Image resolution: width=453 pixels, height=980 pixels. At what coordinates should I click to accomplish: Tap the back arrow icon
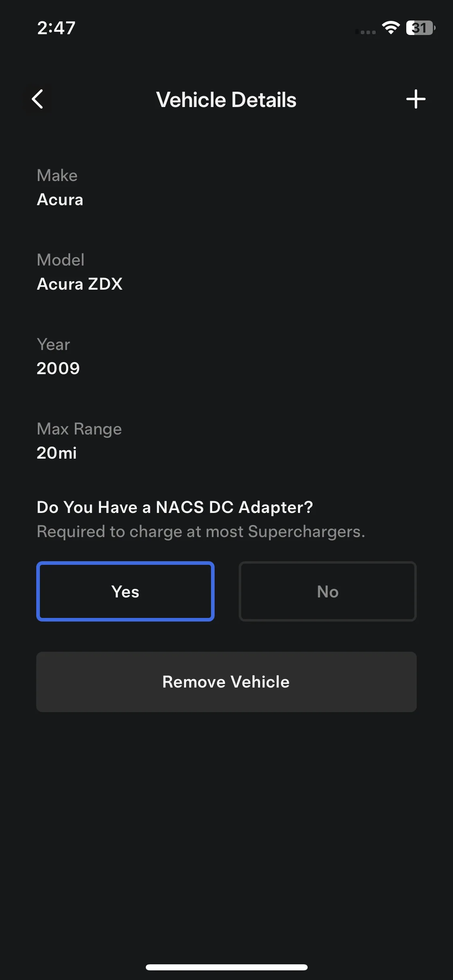pyautogui.click(x=38, y=99)
